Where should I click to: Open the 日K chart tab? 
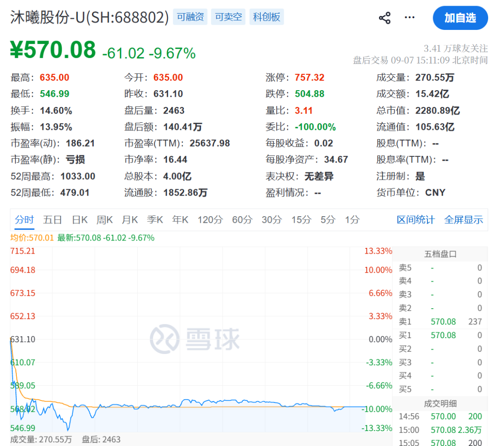(79, 219)
